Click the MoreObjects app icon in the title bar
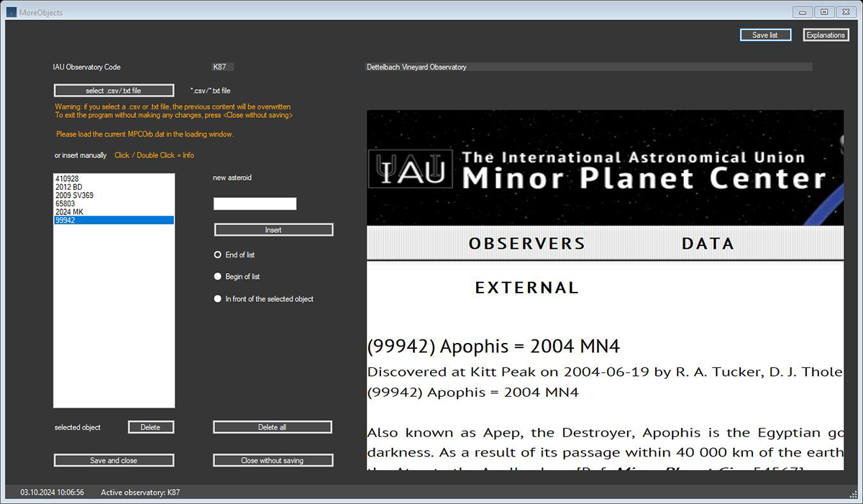863x504 pixels. (11, 12)
